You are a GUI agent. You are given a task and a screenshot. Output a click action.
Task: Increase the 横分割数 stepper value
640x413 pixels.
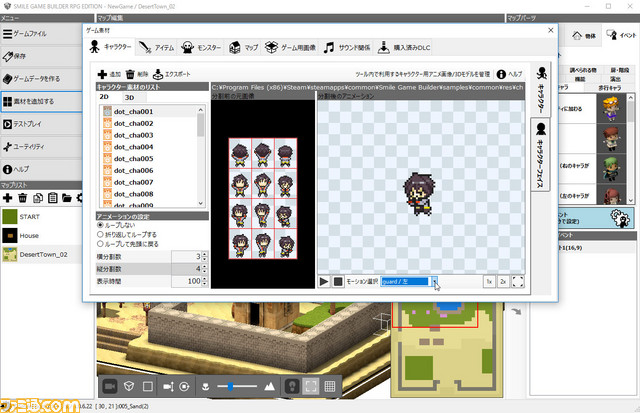tap(203, 254)
